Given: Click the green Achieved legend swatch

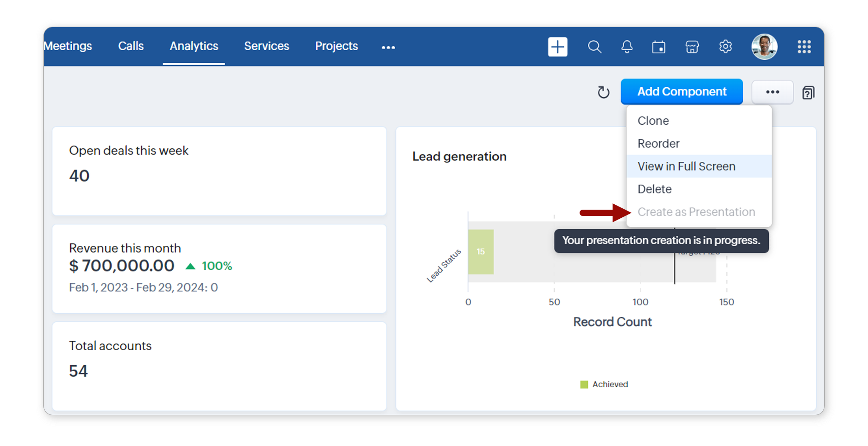Looking at the screenshot, I should (x=584, y=385).
